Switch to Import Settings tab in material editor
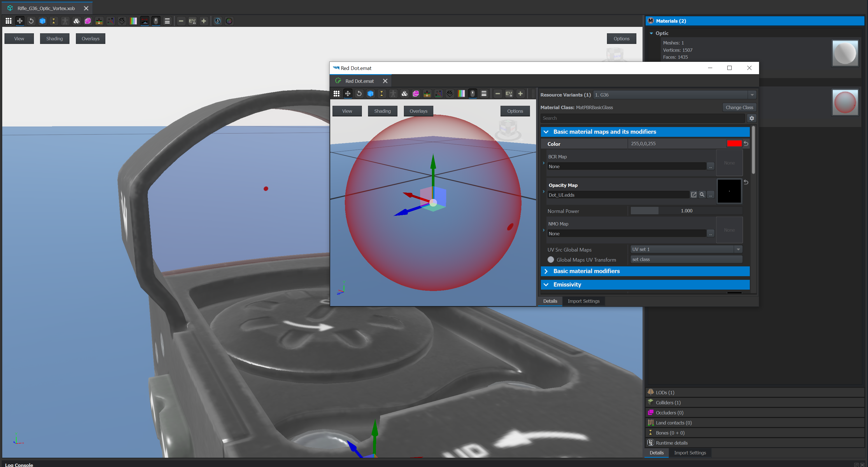Image resolution: width=868 pixels, height=467 pixels. point(583,301)
